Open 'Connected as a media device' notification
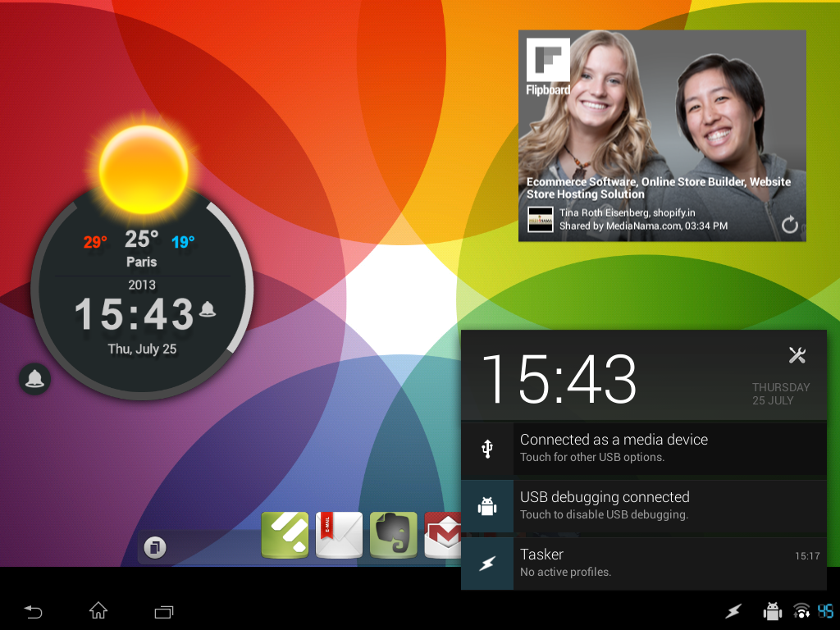 pyautogui.click(x=644, y=449)
